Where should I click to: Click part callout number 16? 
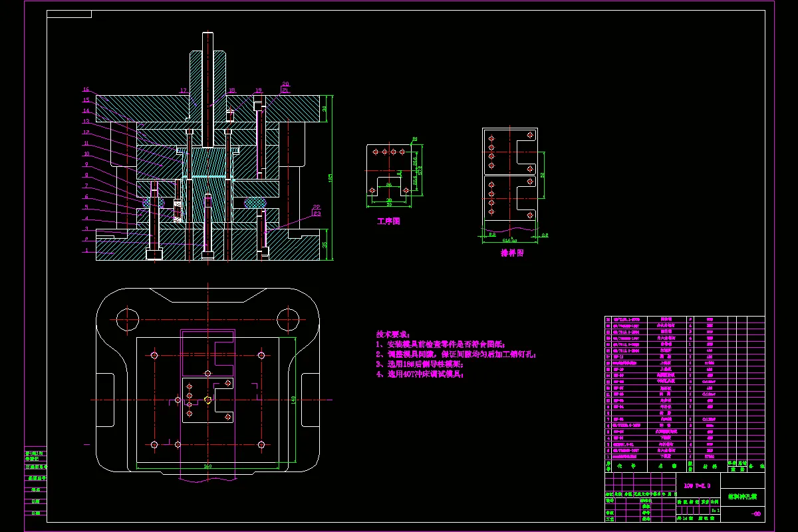(x=86, y=89)
